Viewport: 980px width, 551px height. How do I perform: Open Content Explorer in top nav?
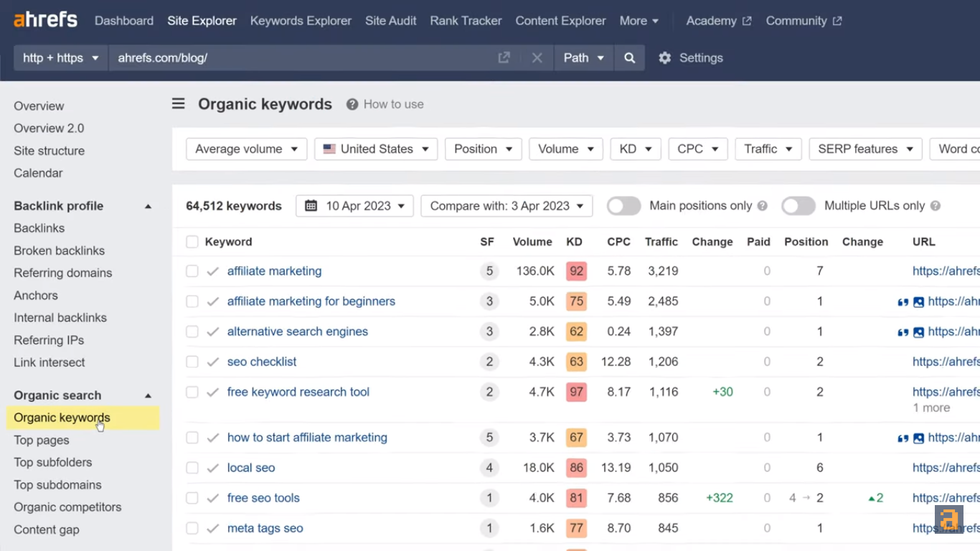coord(560,21)
